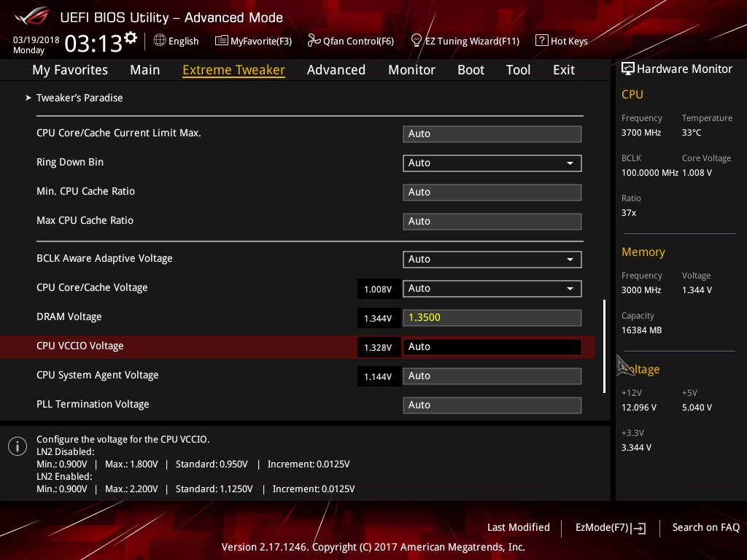Open CPU Core/Cache Voltage dropdown
This screenshot has height=560, width=747.
point(492,288)
